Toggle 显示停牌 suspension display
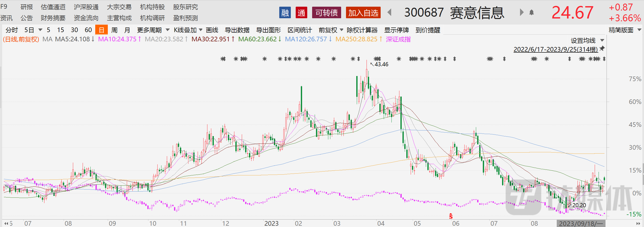 tap(396, 30)
